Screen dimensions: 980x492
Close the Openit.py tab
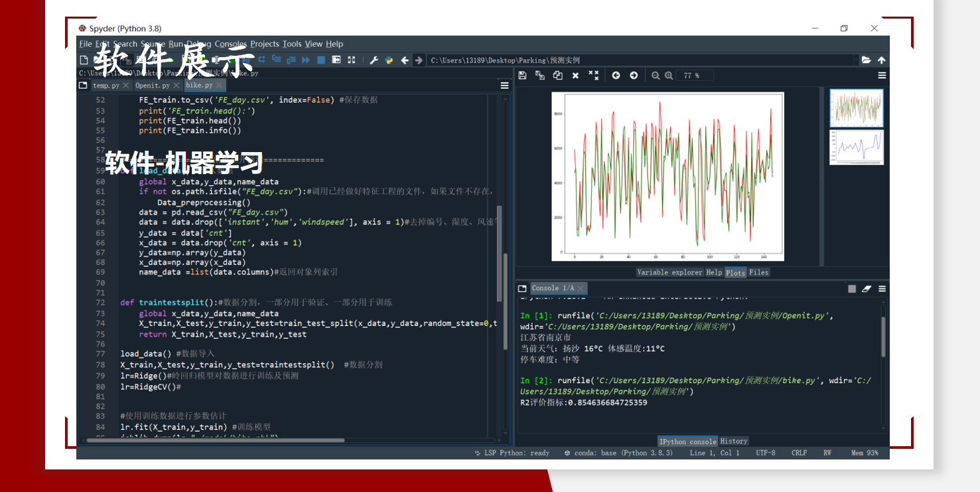pos(176,86)
